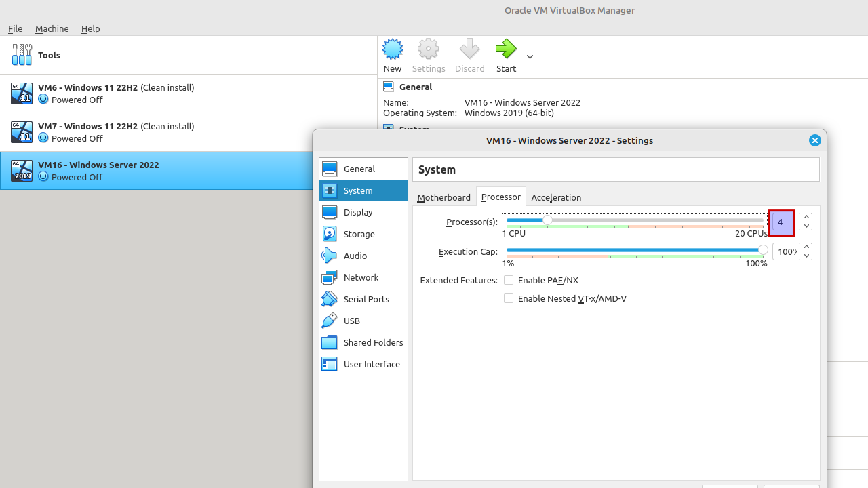Click the VM16 Powered Off status icon
The image size is (868, 488).
(x=43, y=176)
